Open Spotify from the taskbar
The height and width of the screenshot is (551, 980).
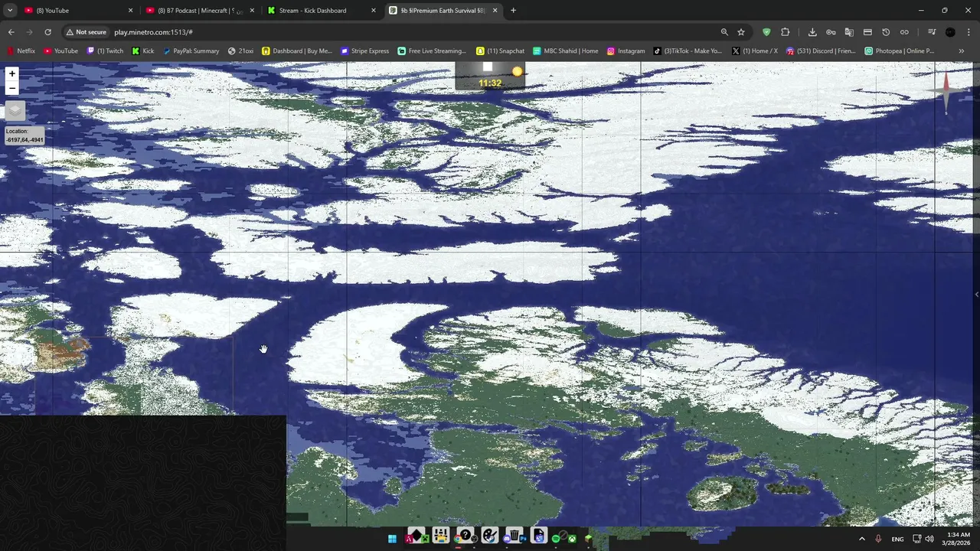tap(556, 539)
